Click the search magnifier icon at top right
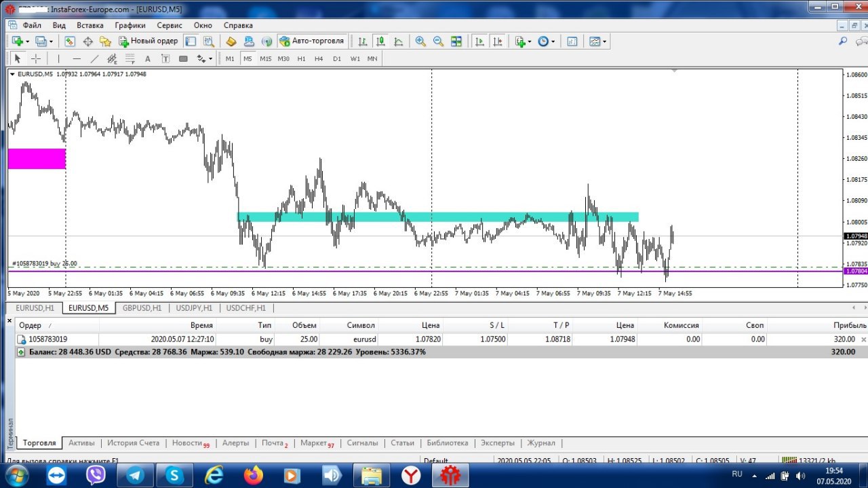 [843, 41]
